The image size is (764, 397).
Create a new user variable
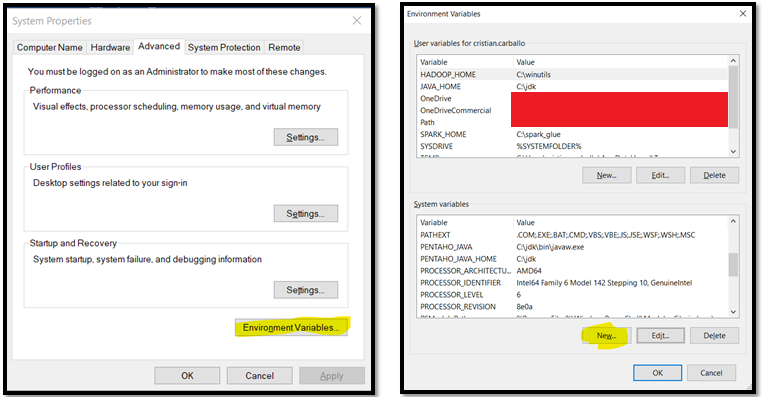pos(607,175)
